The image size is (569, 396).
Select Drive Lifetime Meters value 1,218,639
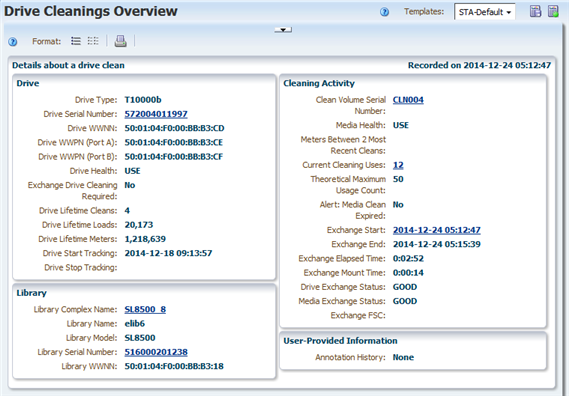click(145, 239)
